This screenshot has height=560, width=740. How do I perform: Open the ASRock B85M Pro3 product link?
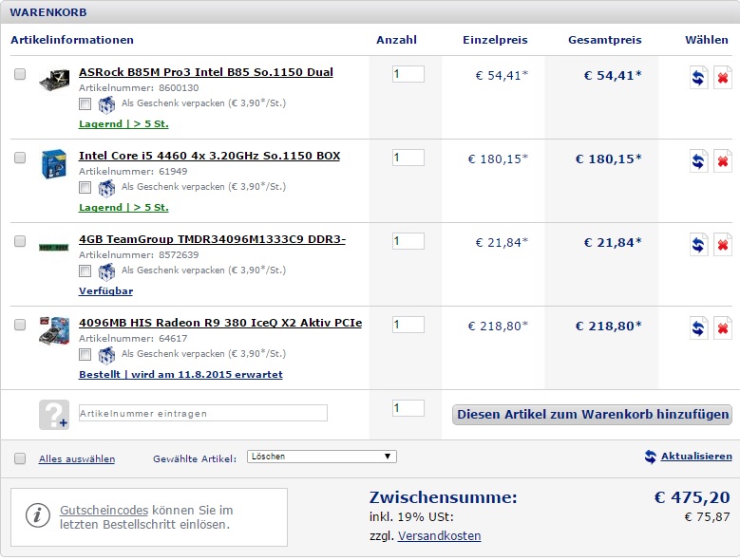pos(206,72)
